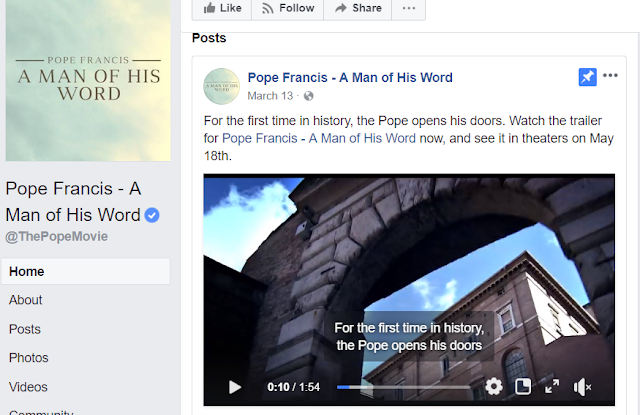The width and height of the screenshot is (640, 415).
Task: Click the page title in sidebar
Action: click(73, 202)
